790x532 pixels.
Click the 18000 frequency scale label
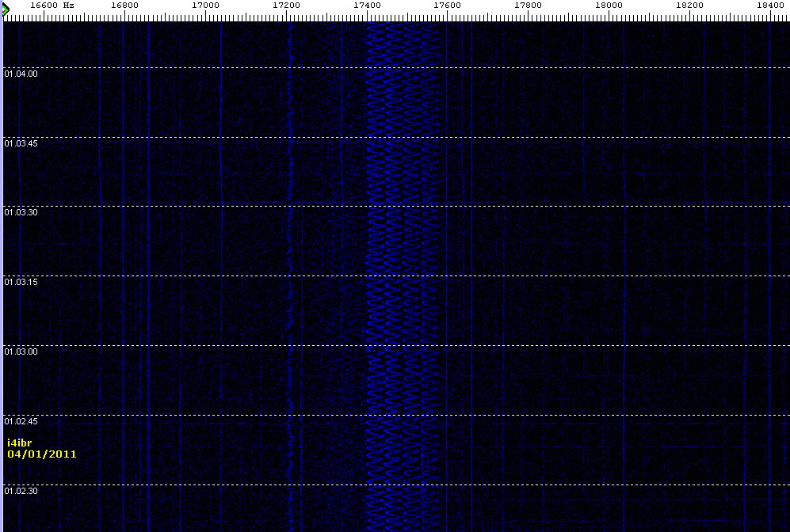[609, 5]
